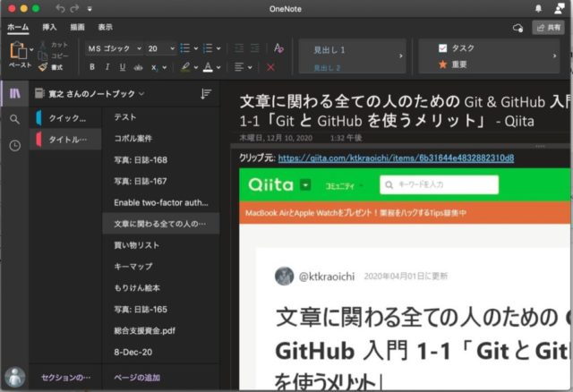Increase the indent level
The width and height of the screenshot is (573, 392).
point(255,48)
